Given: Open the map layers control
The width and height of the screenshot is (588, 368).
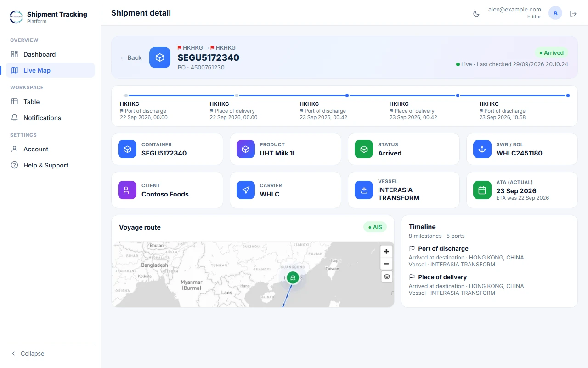Looking at the screenshot, I should click(387, 276).
